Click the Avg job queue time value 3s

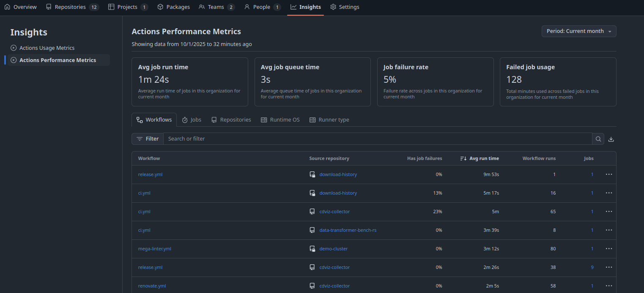pos(266,79)
